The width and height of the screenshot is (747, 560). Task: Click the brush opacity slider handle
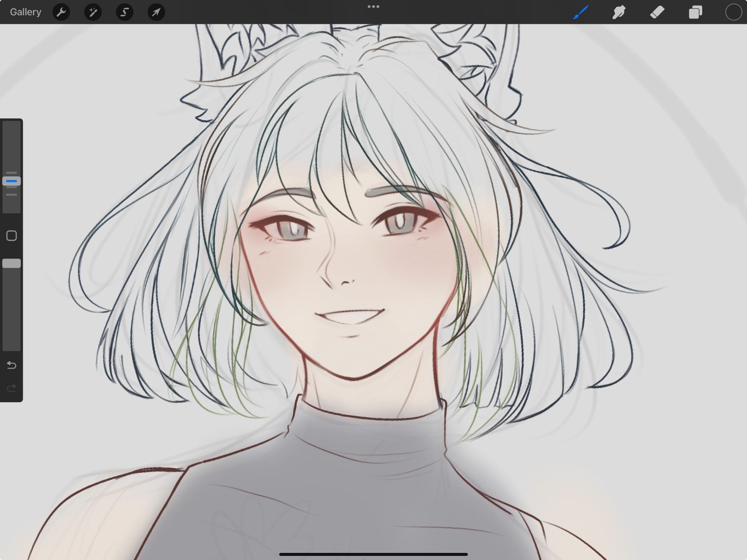click(12, 263)
